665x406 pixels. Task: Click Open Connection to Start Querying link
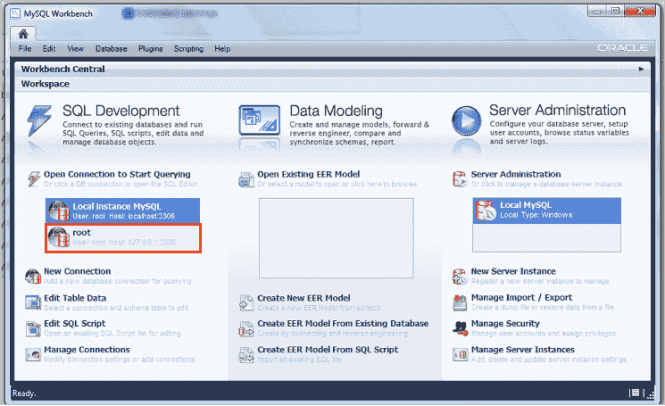(117, 174)
